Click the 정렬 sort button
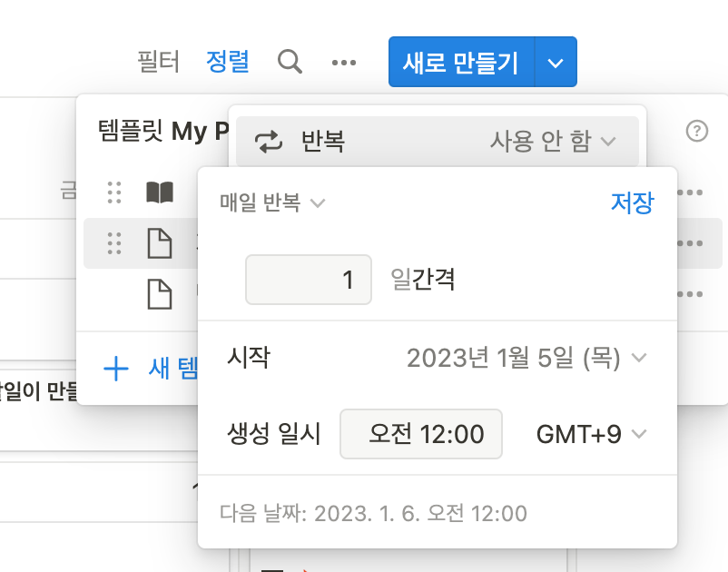Viewport: 728px width, 572px height. click(x=228, y=62)
